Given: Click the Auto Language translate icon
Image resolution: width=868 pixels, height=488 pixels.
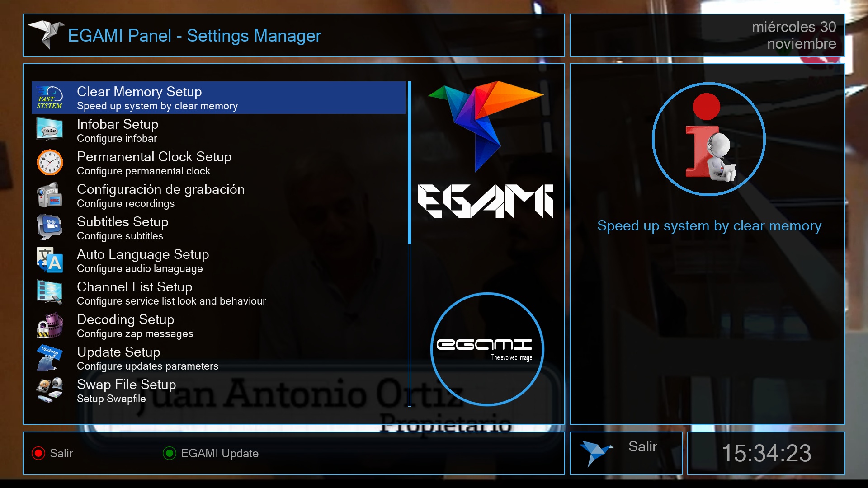Looking at the screenshot, I should click(50, 260).
